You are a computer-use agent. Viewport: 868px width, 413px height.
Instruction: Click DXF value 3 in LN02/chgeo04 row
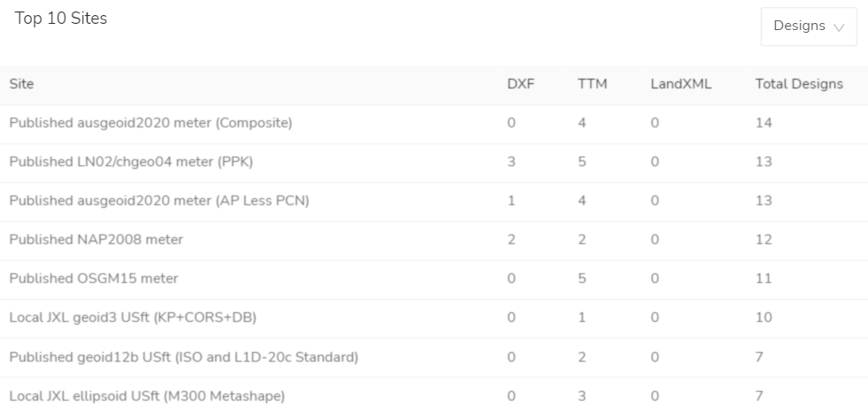pyautogui.click(x=511, y=162)
